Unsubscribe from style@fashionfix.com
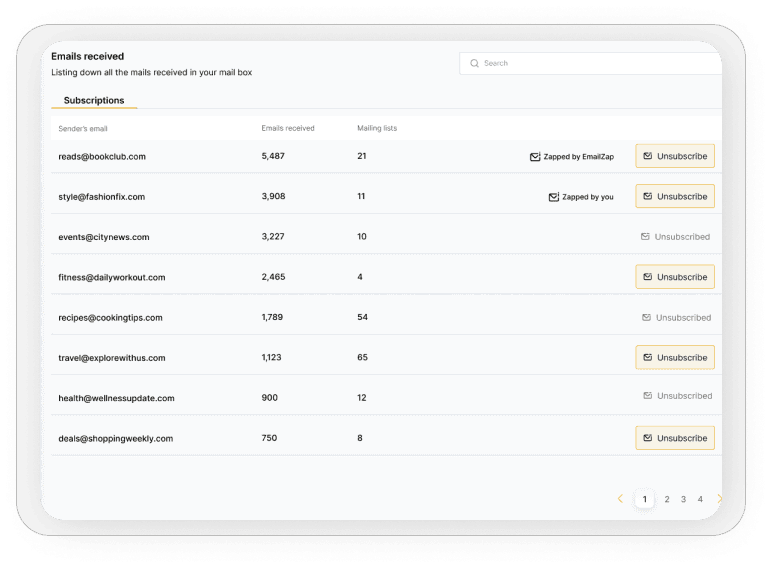Screen dimensions: 772x569 [675, 196]
